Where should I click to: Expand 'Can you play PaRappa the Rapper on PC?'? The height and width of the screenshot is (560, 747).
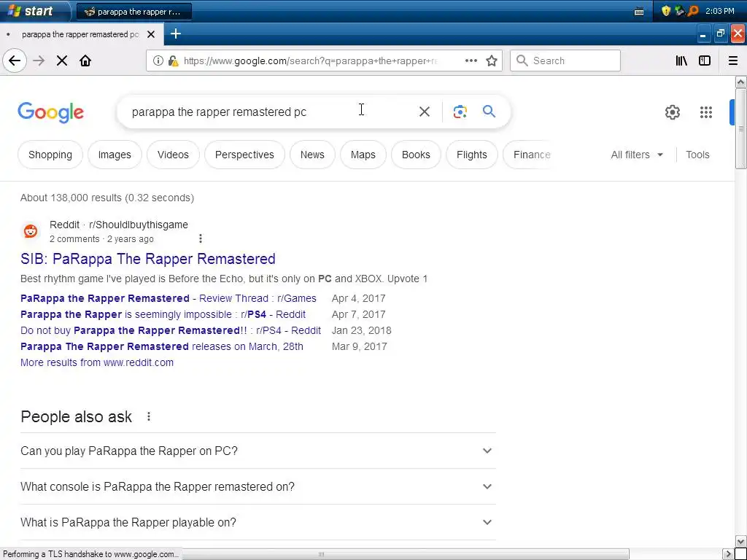tap(258, 451)
